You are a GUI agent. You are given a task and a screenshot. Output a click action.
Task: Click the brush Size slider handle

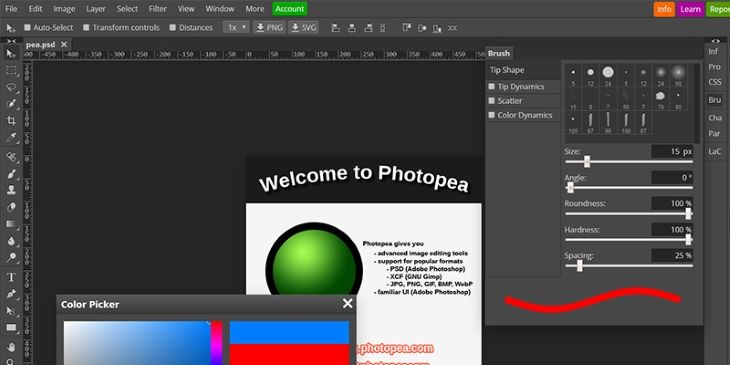[x=587, y=162]
